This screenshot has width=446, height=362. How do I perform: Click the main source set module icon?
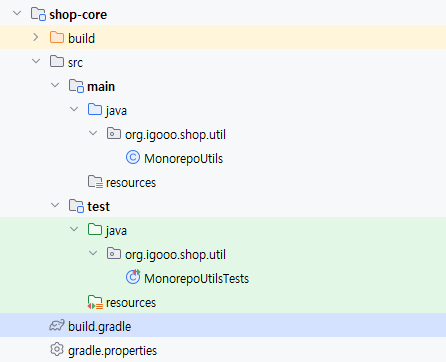click(x=76, y=86)
